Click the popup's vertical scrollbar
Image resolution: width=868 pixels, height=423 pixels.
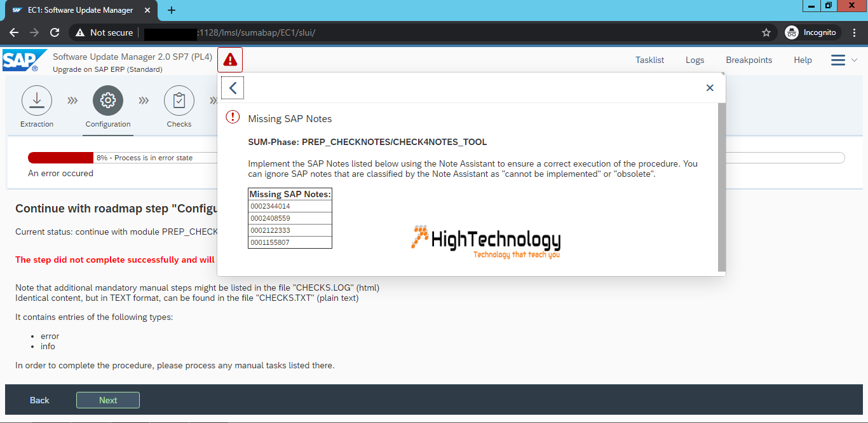tap(721, 187)
